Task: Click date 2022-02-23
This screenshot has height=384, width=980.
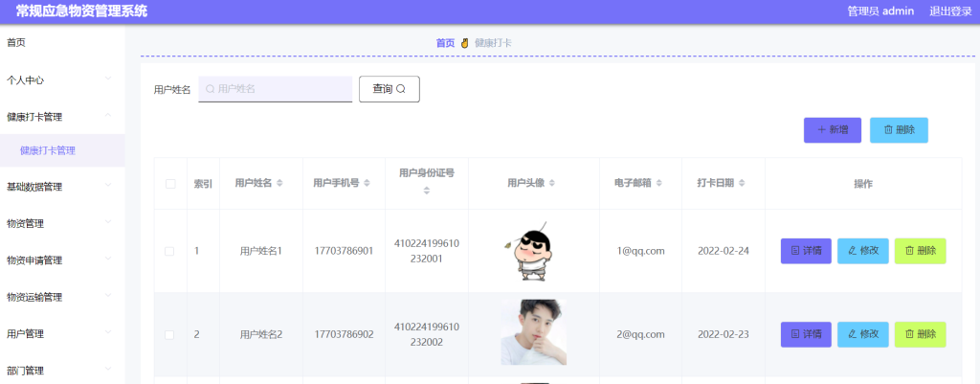Action: click(x=724, y=334)
